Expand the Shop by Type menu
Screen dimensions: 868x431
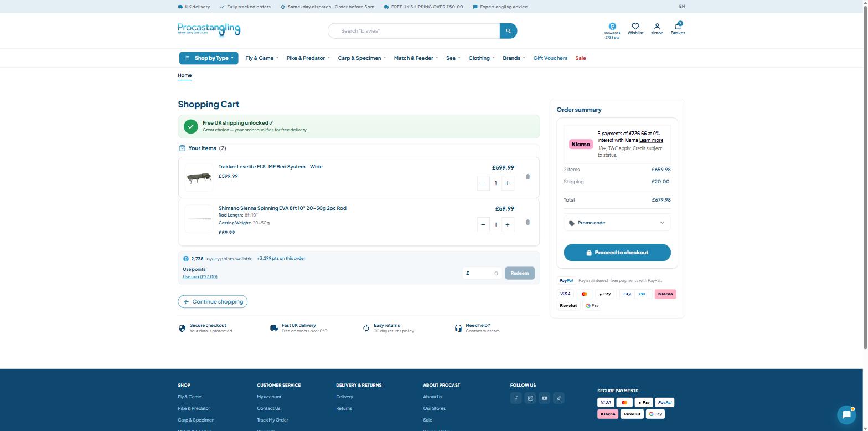(209, 58)
